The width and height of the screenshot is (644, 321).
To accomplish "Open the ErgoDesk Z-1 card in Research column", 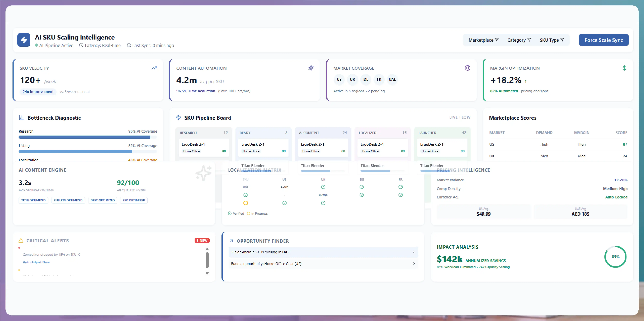I will point(204,148).
